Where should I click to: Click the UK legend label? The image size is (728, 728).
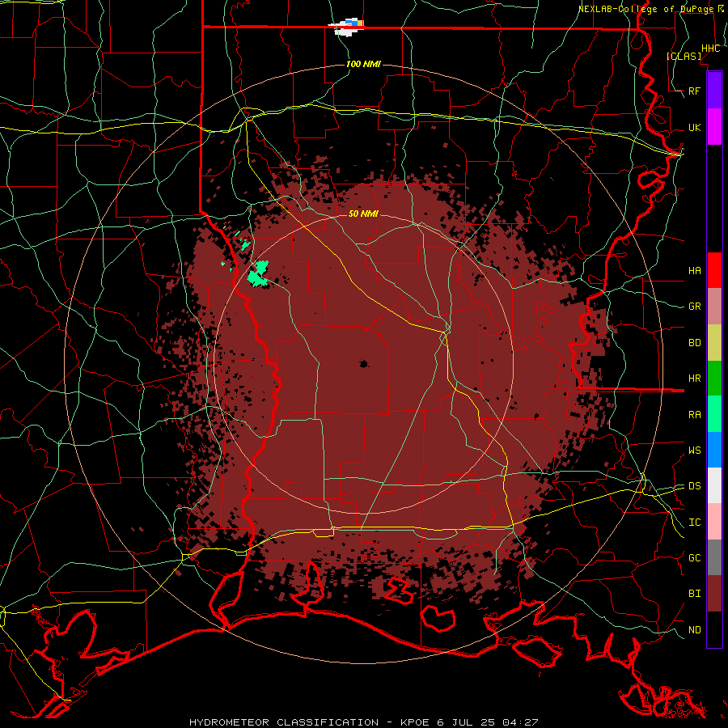(694, 127)
